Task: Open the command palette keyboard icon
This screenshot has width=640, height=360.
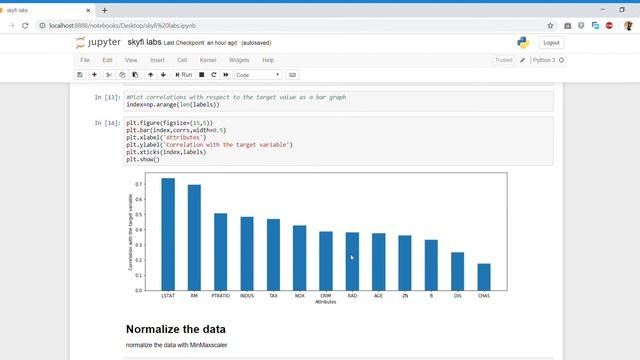Action: [x=292, y=75]
